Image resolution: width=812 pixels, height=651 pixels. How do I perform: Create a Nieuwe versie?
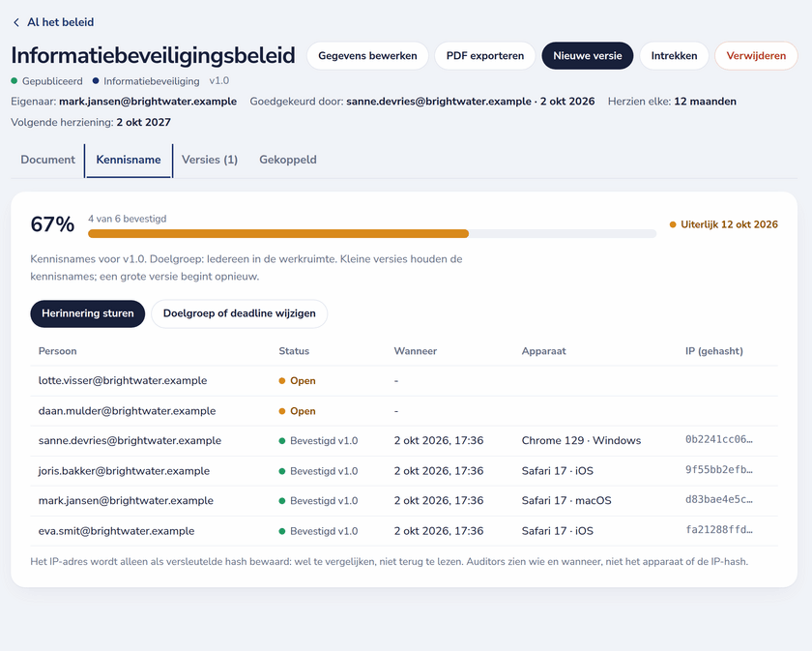(x=588, y=55)
